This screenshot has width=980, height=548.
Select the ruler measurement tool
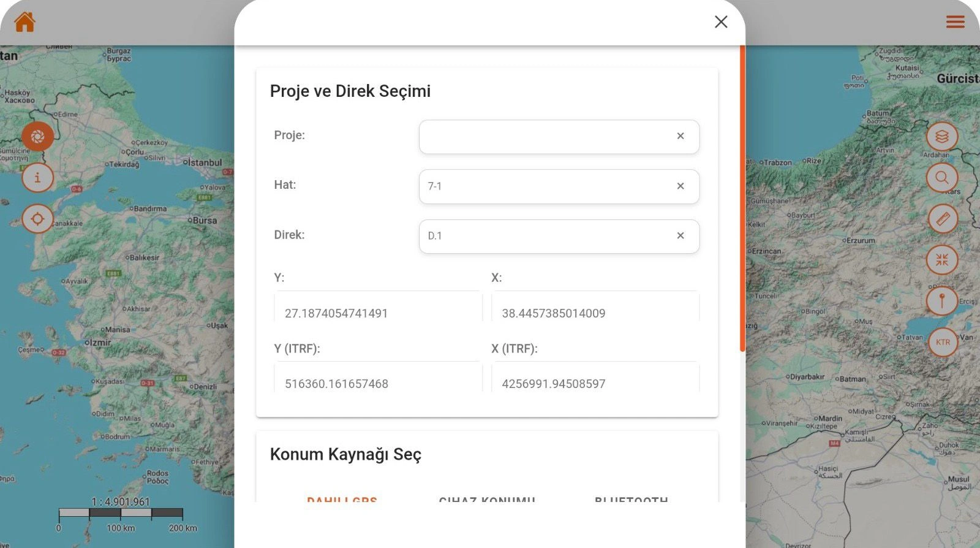pyautogui.click(x=942, y=219)
